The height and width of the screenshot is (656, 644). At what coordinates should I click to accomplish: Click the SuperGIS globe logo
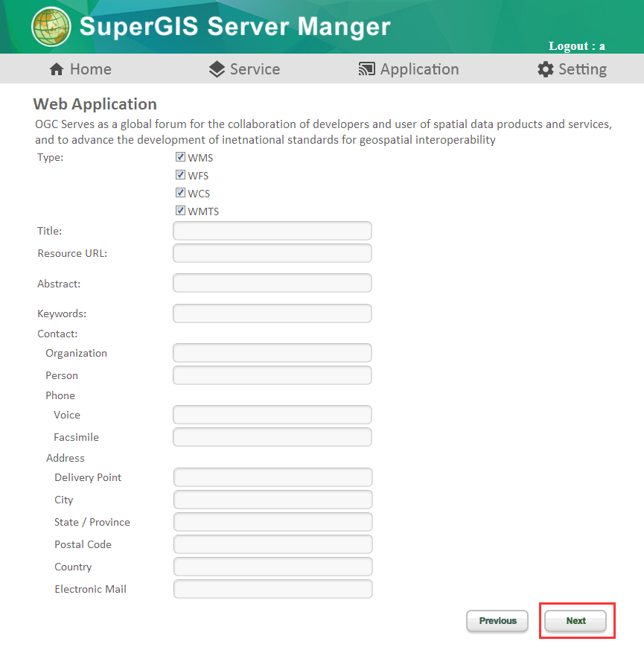point(51,26)
